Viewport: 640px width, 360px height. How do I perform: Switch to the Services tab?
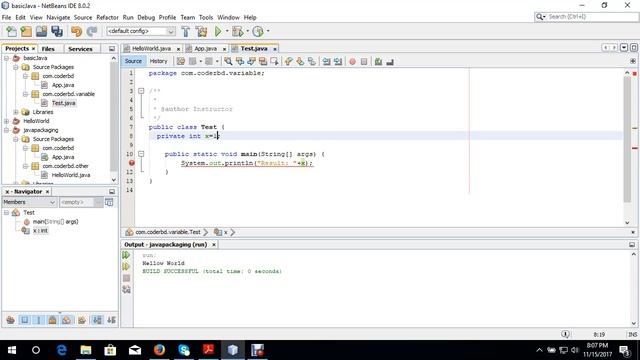(x=80, y=49)
